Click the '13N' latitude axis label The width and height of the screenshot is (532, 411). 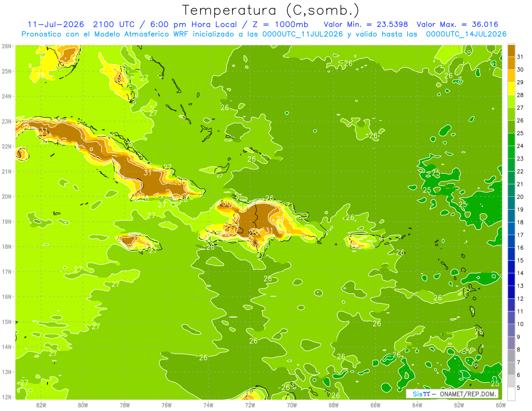point(7,372)
